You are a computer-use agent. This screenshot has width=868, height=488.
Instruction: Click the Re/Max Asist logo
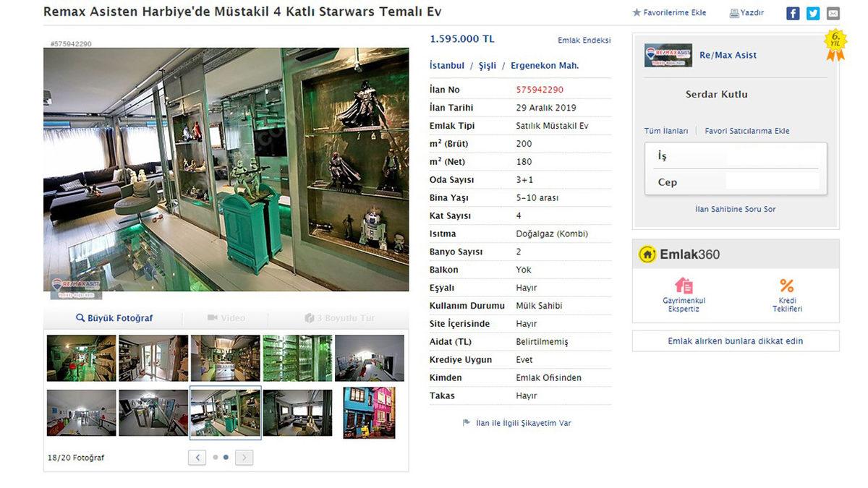coord(668,55)
